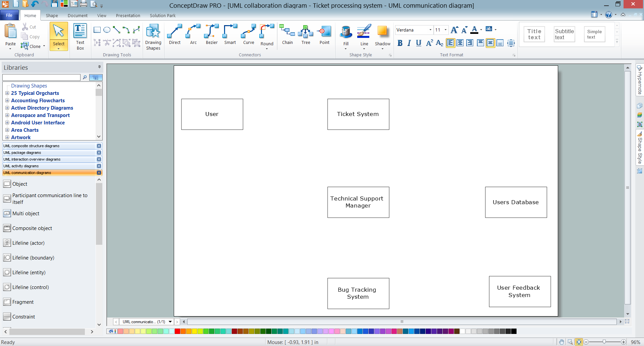
Task: Open the font size dropdown
Action: click(x=445, y=30)
